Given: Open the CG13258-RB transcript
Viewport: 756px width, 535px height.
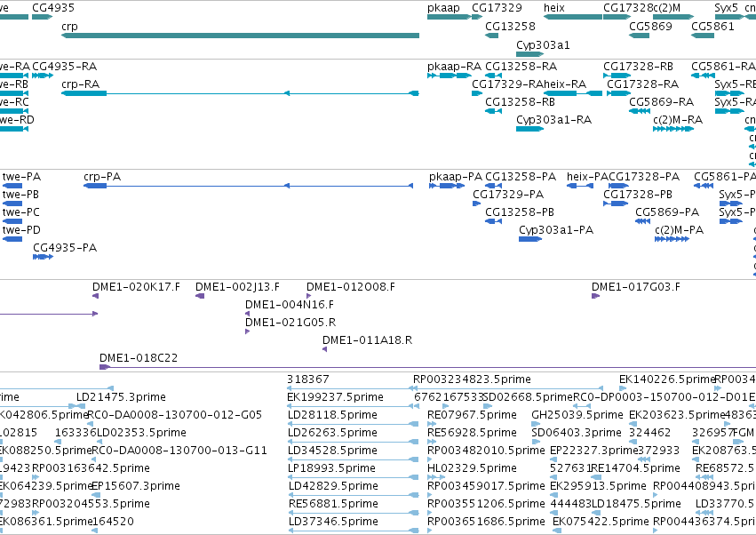Looking at the screenshot, I should coord(493,111).
